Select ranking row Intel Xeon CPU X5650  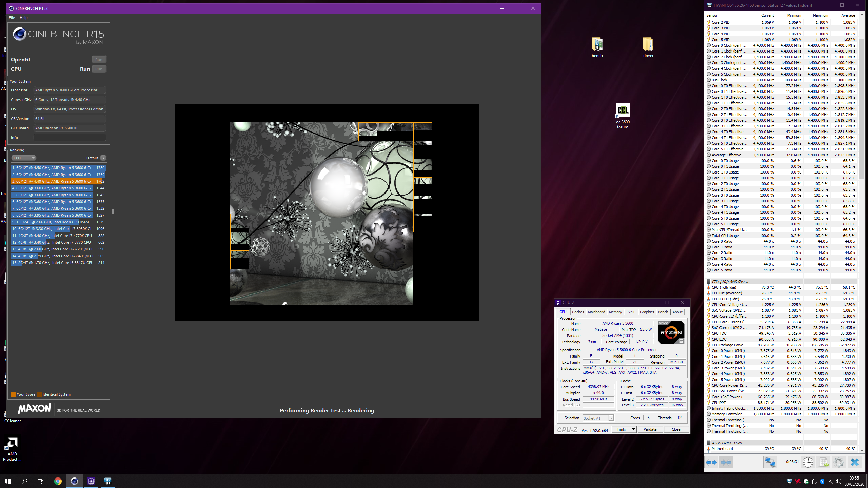(58, 222)
